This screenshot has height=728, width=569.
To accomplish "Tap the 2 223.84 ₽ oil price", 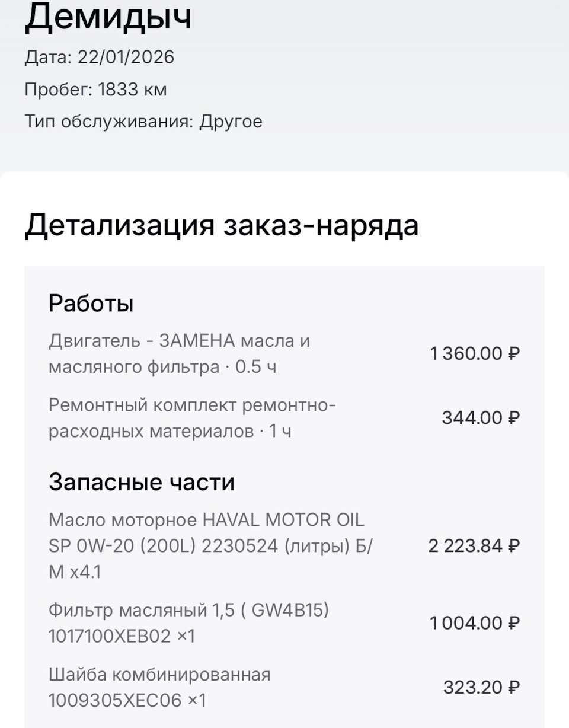I will click(x=474, y=545).
